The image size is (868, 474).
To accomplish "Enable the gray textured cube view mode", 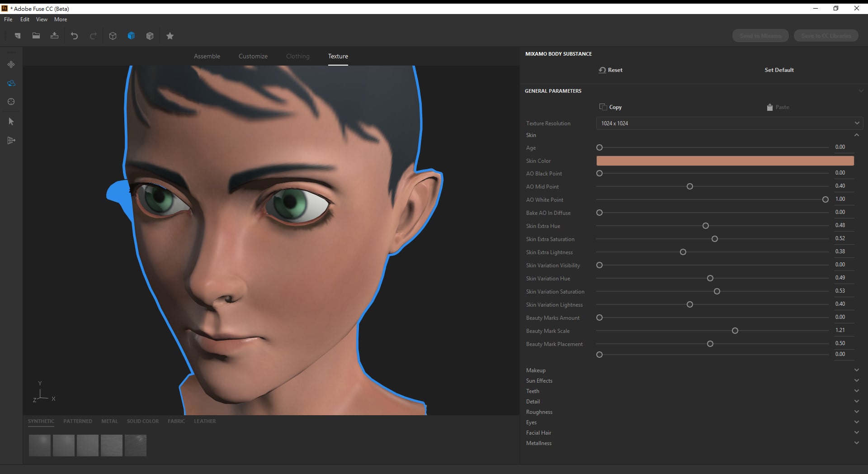I will pyautogui.click(x=150, y=36).
